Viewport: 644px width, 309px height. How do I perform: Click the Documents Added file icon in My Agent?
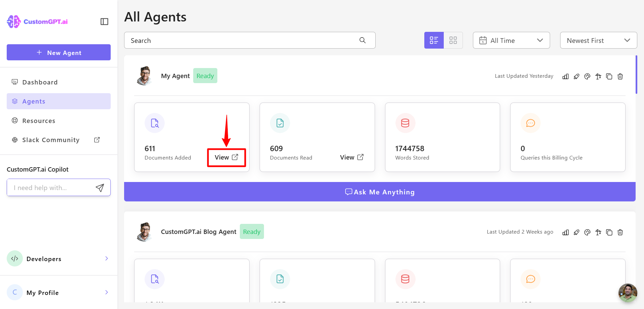click(x=155, y=123)
